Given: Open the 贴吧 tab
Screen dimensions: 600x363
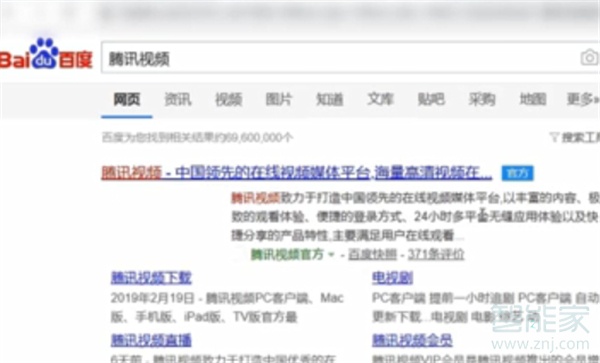Looking at the screenshot, I should (x=431, y=99).
